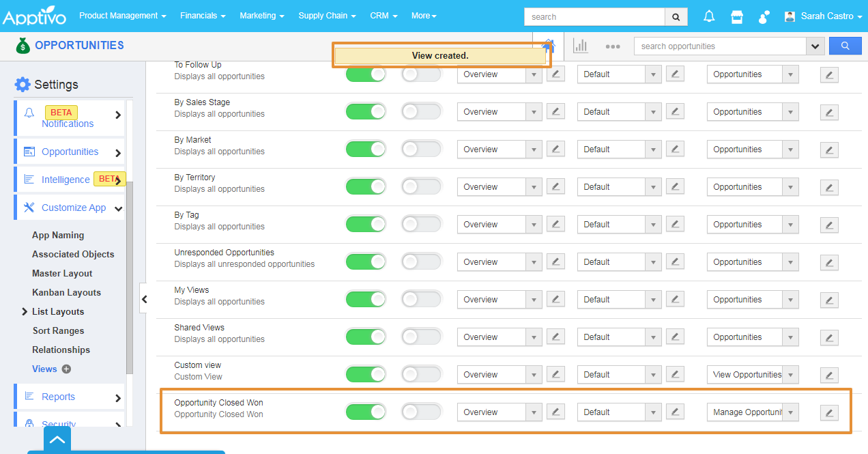Open the CRM menu in top bar
The height and width of the screenshot is (454, 868).
[384, 16]
